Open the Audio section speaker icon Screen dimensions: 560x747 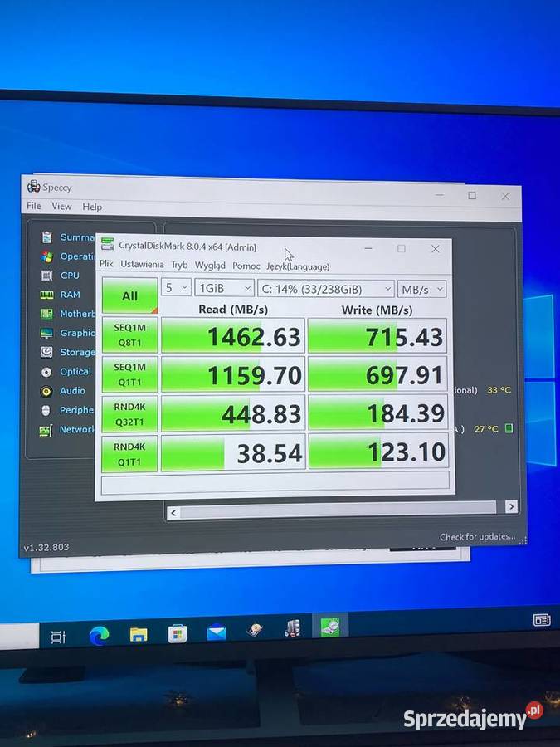(x=46, y=391)
